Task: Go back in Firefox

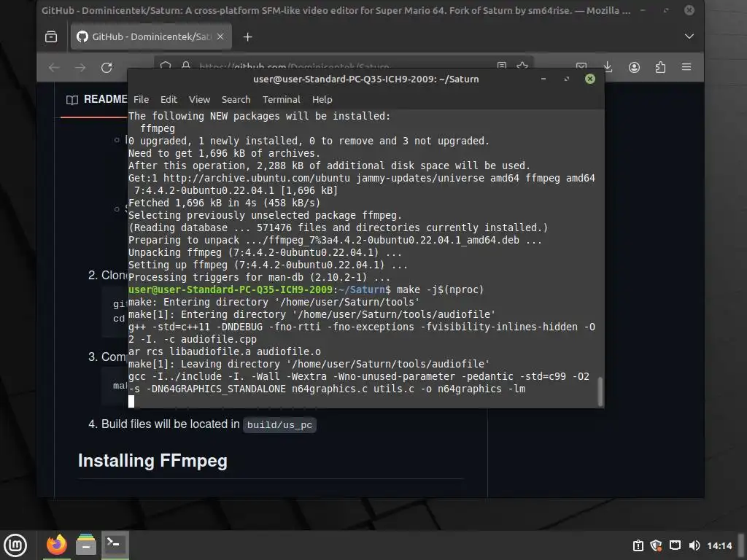Action: point(54,68)
